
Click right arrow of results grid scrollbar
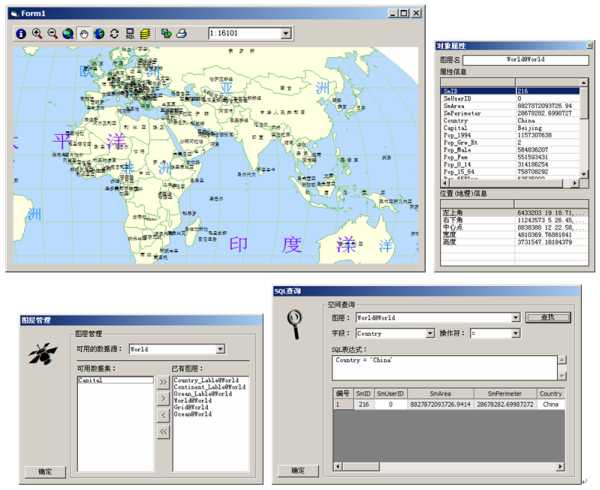tap(560, 467)
